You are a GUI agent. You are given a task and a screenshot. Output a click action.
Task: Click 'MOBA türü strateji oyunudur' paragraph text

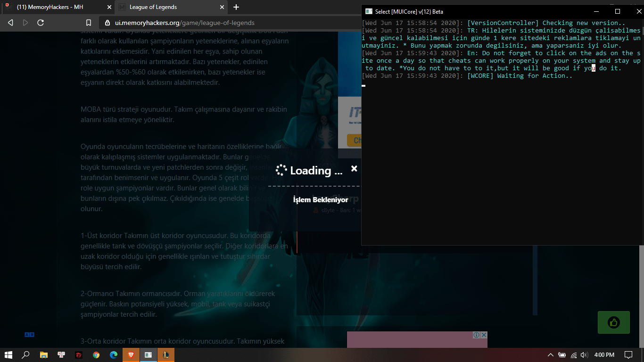[x=184, y=115]
